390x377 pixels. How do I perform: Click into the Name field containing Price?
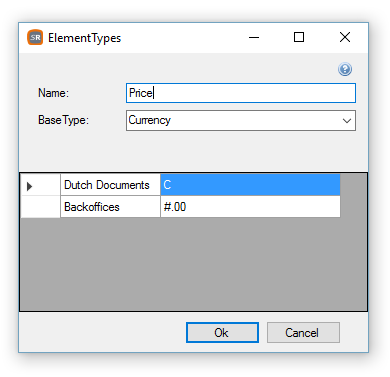coord(241,93)
